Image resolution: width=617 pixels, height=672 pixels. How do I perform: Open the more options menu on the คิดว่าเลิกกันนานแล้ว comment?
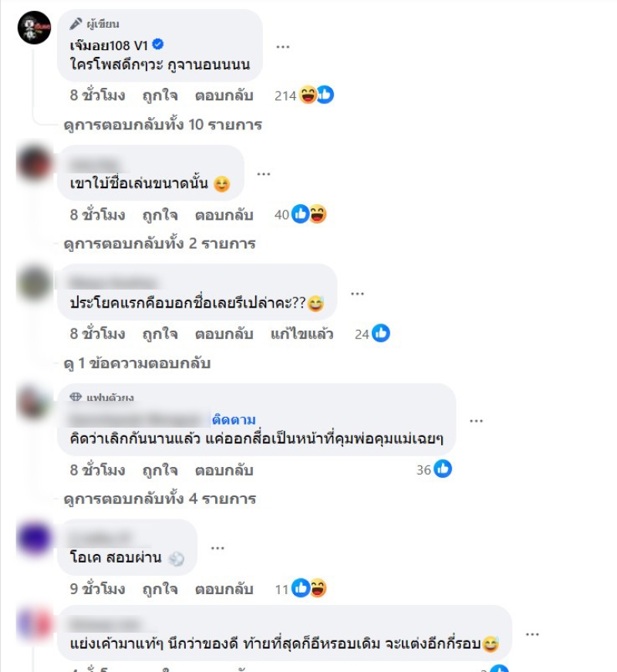coord(476,421)
